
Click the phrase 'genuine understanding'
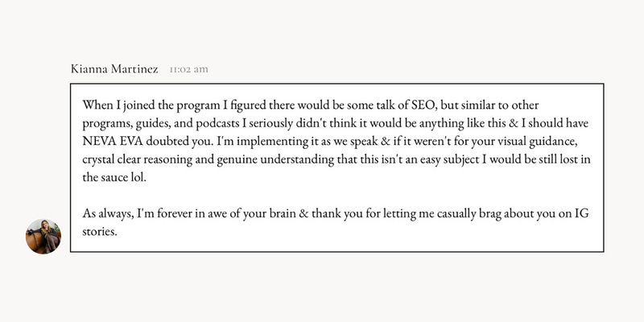(275, 159)
